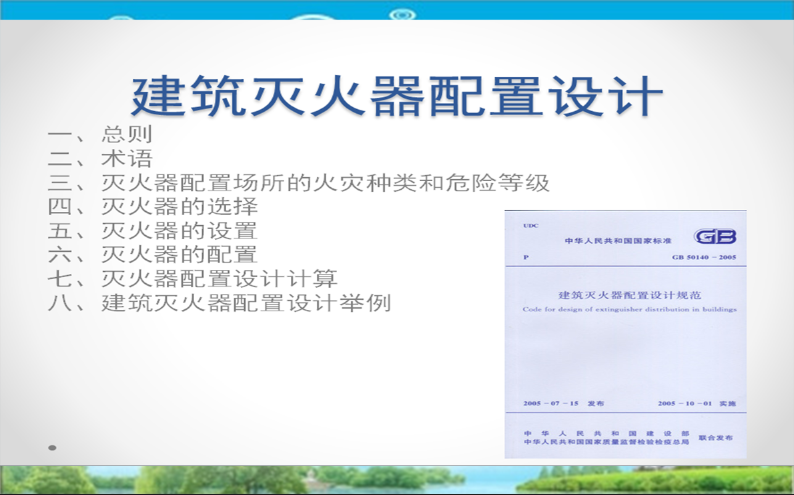
Task: Click the circular ripple decoration in top banner
Action: pyautogui.click(x=402, y=15)
